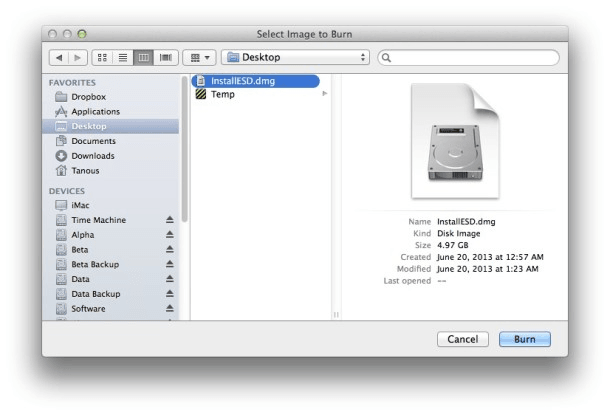Click the iMac computer icon
The image size is (610, 415).
click(x=61, y=205)
